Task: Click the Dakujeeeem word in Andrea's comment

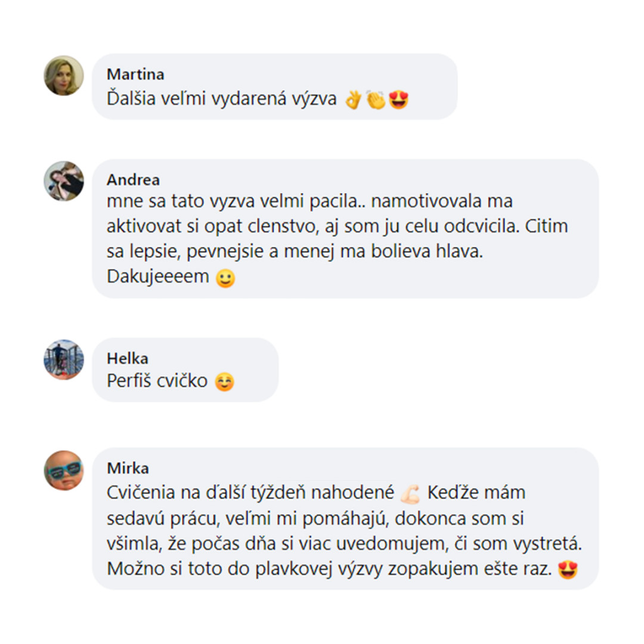Action: (158, 277)
